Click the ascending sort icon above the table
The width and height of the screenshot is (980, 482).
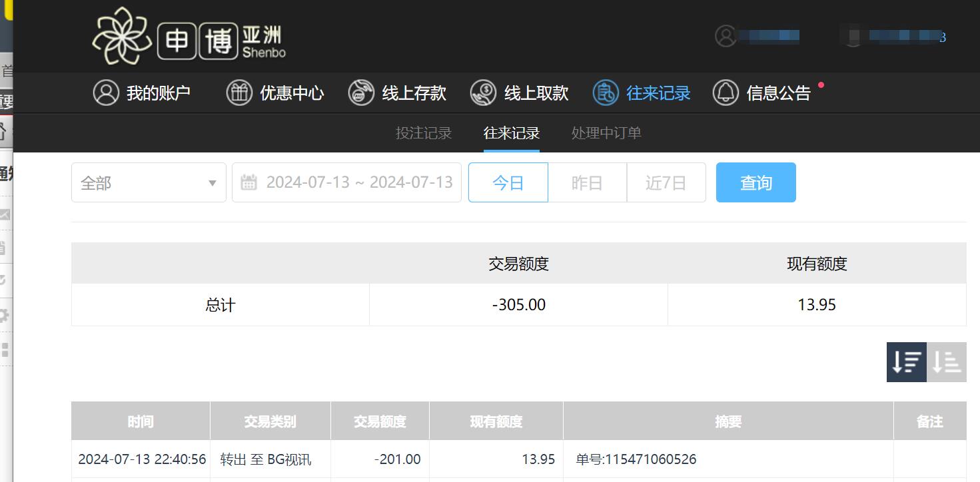(x=947, y=361)
